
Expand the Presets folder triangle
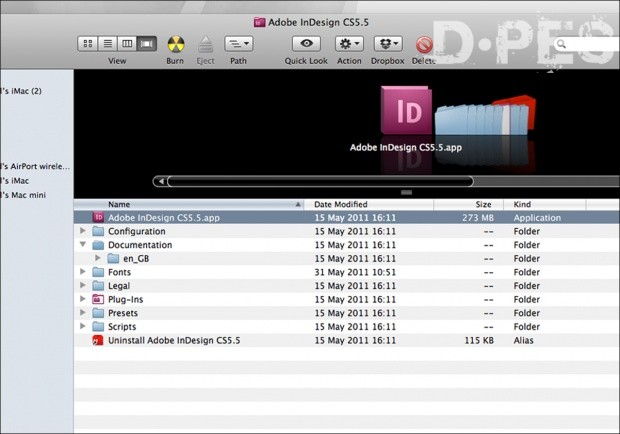point(83,313)
